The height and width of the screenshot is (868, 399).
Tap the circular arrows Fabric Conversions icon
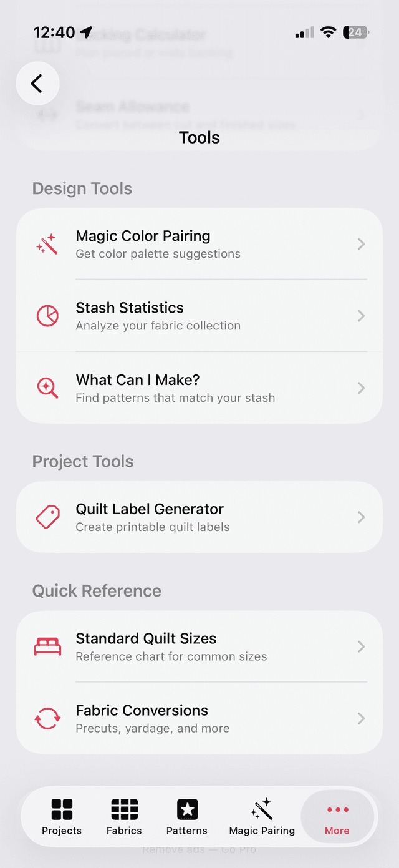(47, 719)
